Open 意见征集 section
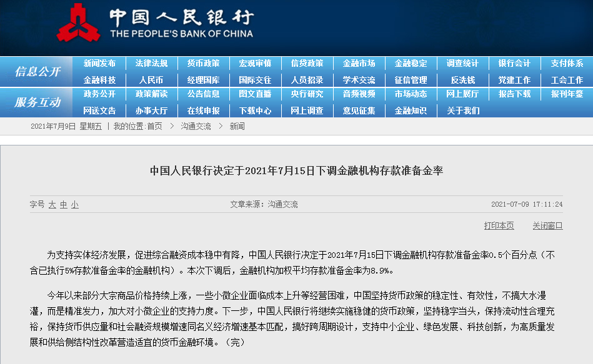Viewport: 593px width, 364px height. [359, 111]
